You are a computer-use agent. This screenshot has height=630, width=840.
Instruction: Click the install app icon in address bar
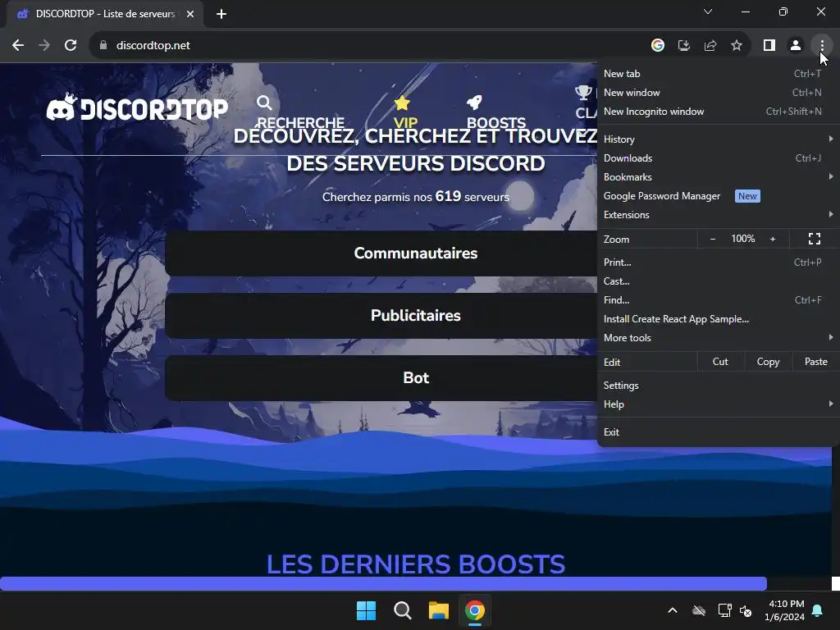click(684, 46)
